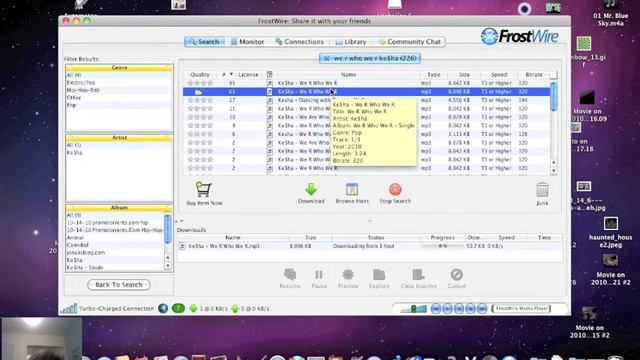
Task: Sort results by Speed column header
Action: (x=499, y=75)
